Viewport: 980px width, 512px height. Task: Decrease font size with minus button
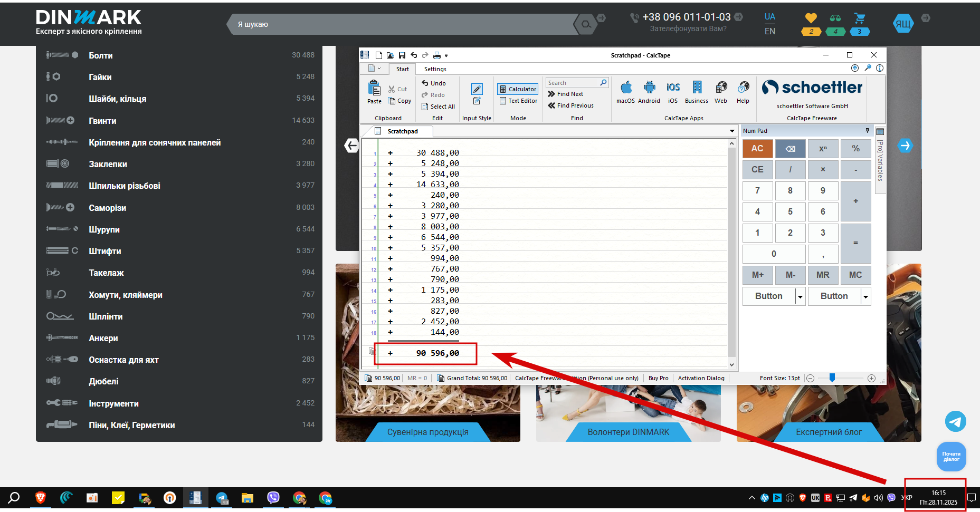point(810,378)
